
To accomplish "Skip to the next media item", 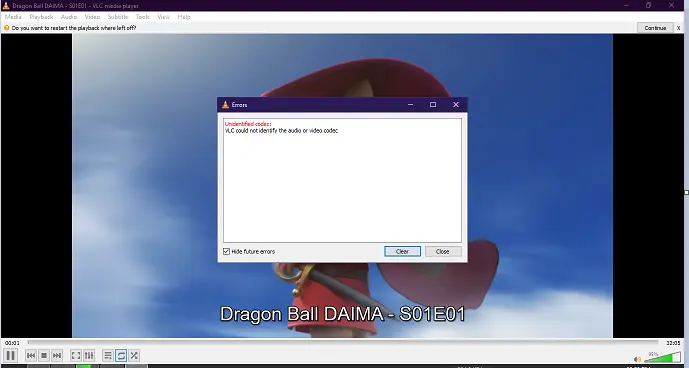I will pos(57,355).
